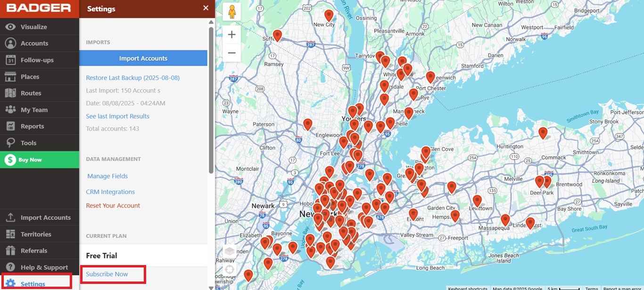Open Help & Support
This screenshot has width=644, height=290.
(x=40, y=267)
